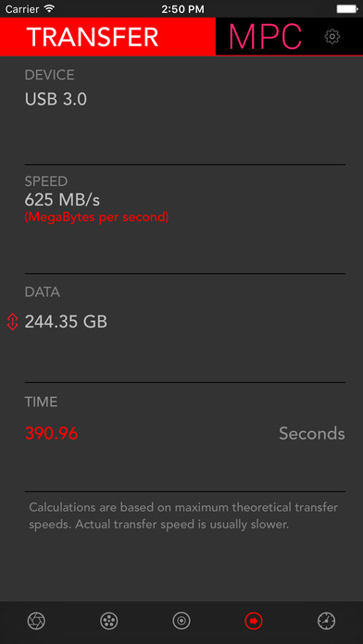This screenshot has height=644, width=363.
Task: Tap the red transfer arrow tab icon
Action: (x=254, y=621)
